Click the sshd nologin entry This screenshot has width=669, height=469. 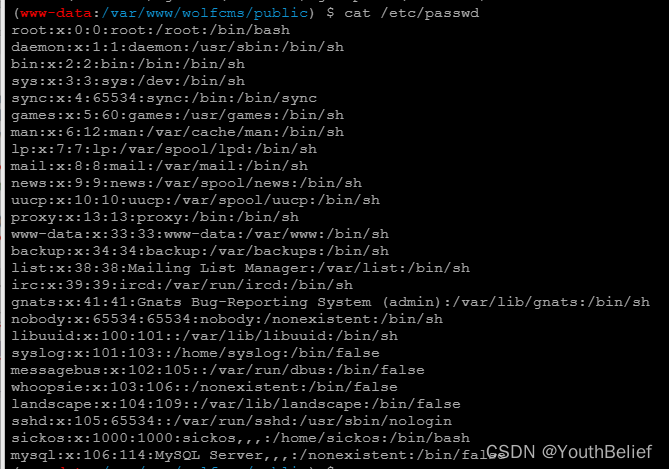pyautogui.click(x=232, y=421)
